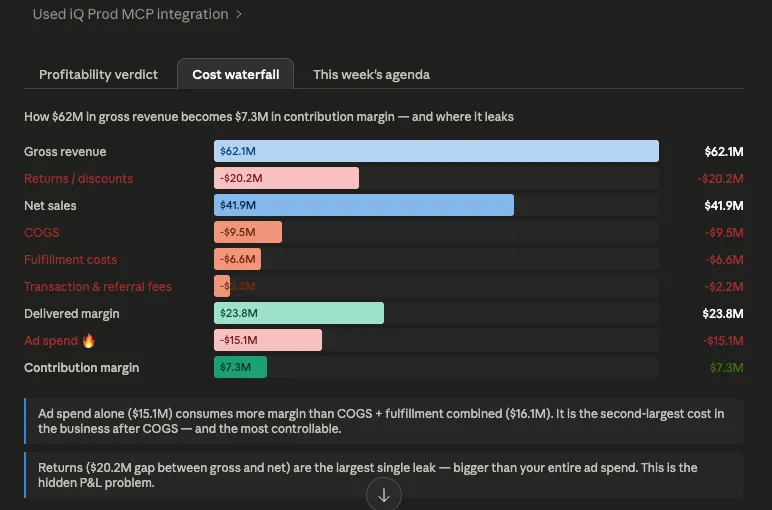
Task: Select the Cost waterfall tab
Action: pyautogui.click(x=235, y=74)
